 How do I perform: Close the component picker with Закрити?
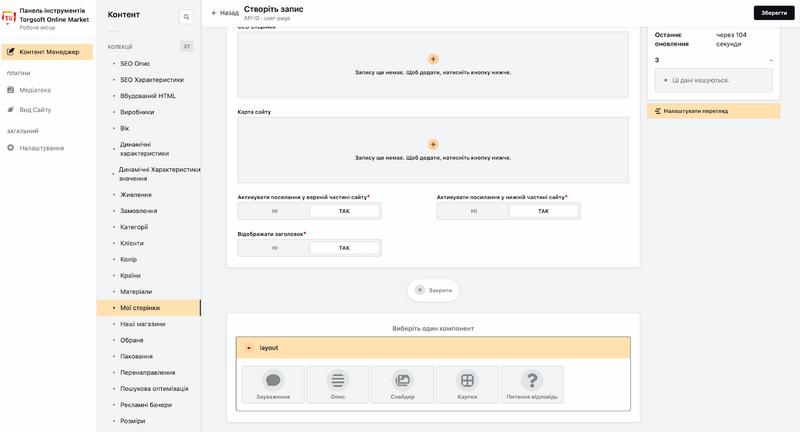(433, 290)
